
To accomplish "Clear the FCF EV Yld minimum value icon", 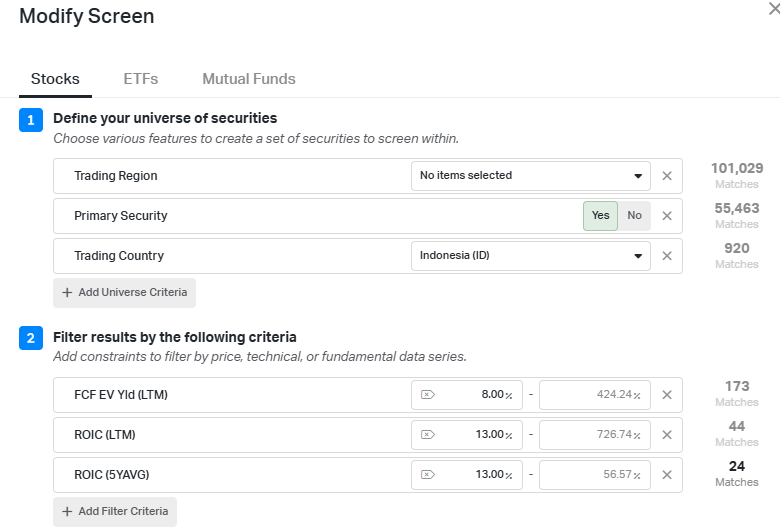I will 428,395.
